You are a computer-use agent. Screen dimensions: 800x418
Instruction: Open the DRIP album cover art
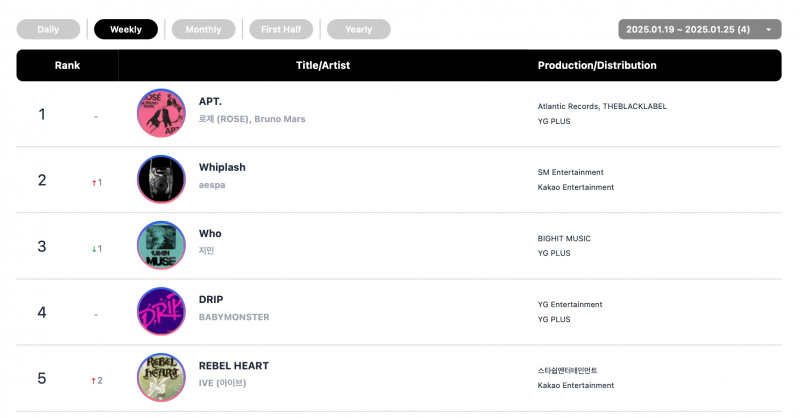point(161,311)
